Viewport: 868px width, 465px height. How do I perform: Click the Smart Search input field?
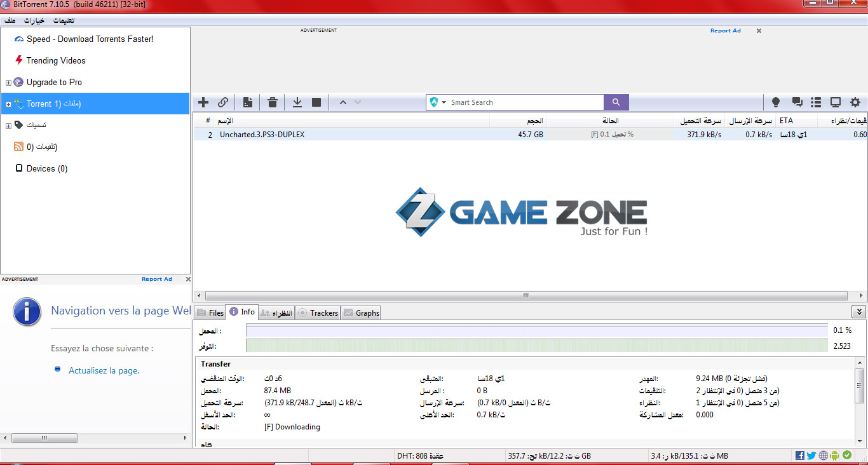(524, 102)
